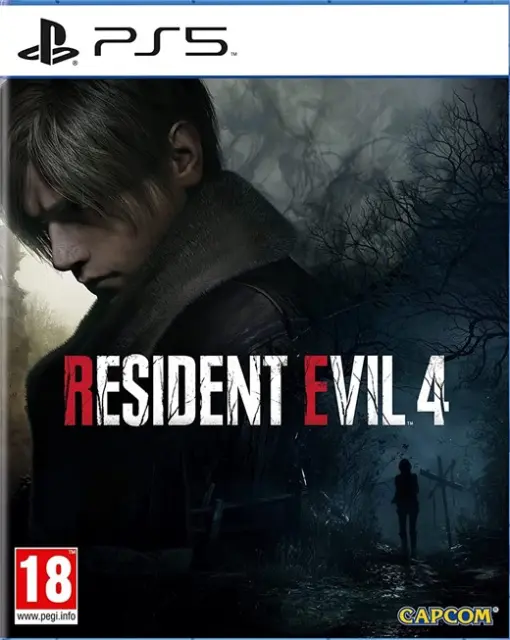Click the Capcom logo
Screen dimensions: 510x640
pyautogui.click(x=445, y=616)
